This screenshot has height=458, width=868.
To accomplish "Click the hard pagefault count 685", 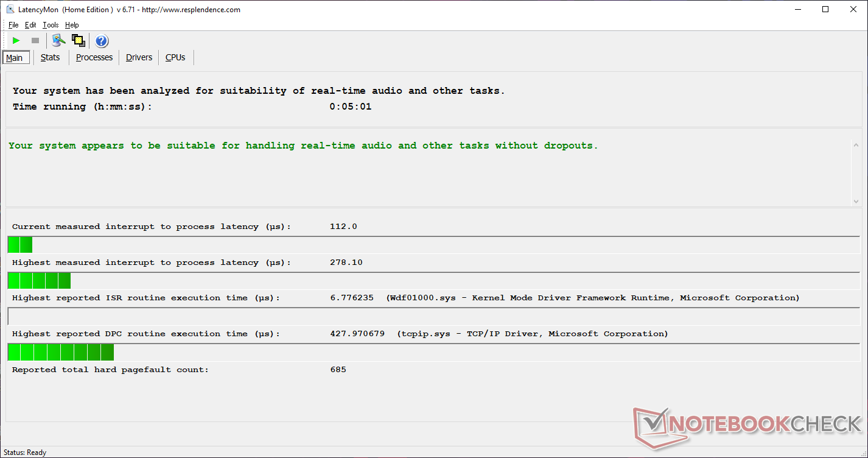I will (x=338, y=370).
